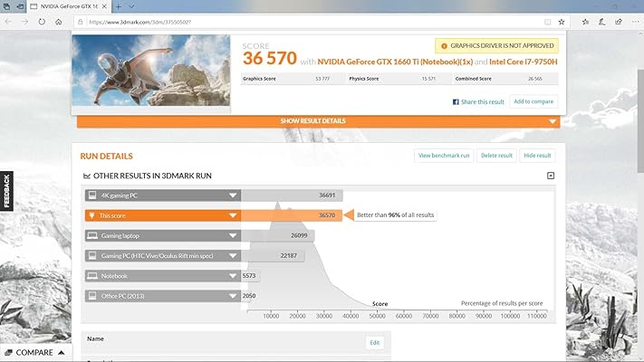Click the pin icon on This score row
The width and height of the screenshot is (644, 362).
(91, 215)
